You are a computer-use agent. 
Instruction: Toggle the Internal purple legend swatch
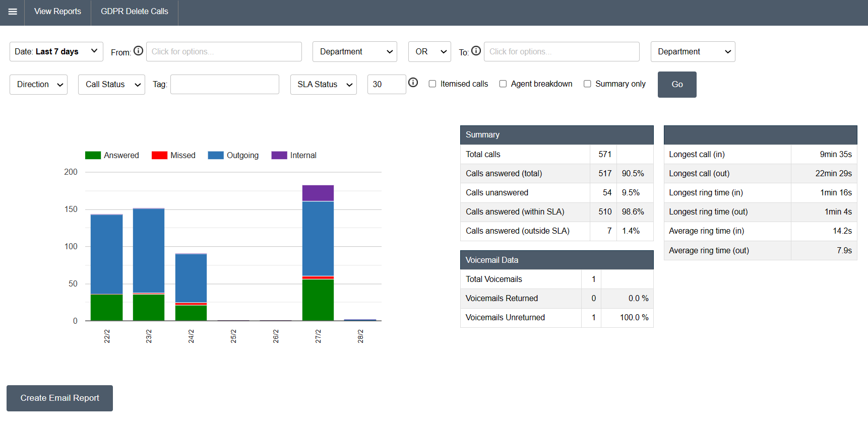(279, 156)
